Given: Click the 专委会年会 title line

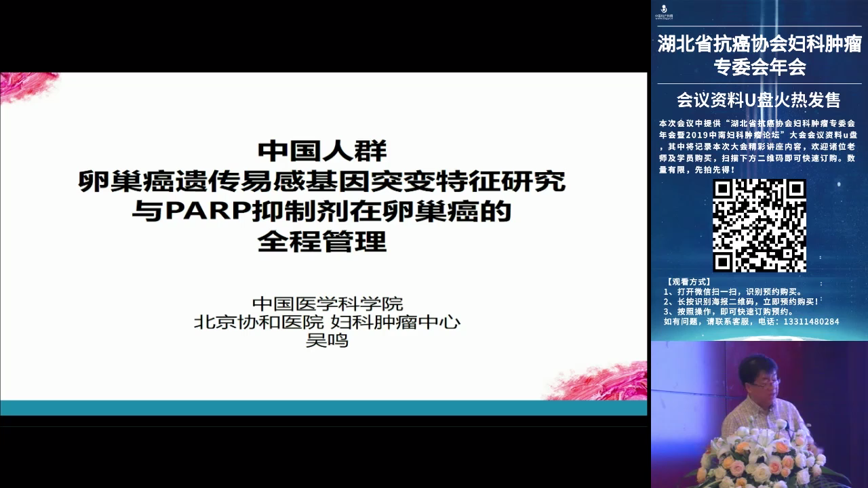Looking at the screenshot, I should coord(759,67).
